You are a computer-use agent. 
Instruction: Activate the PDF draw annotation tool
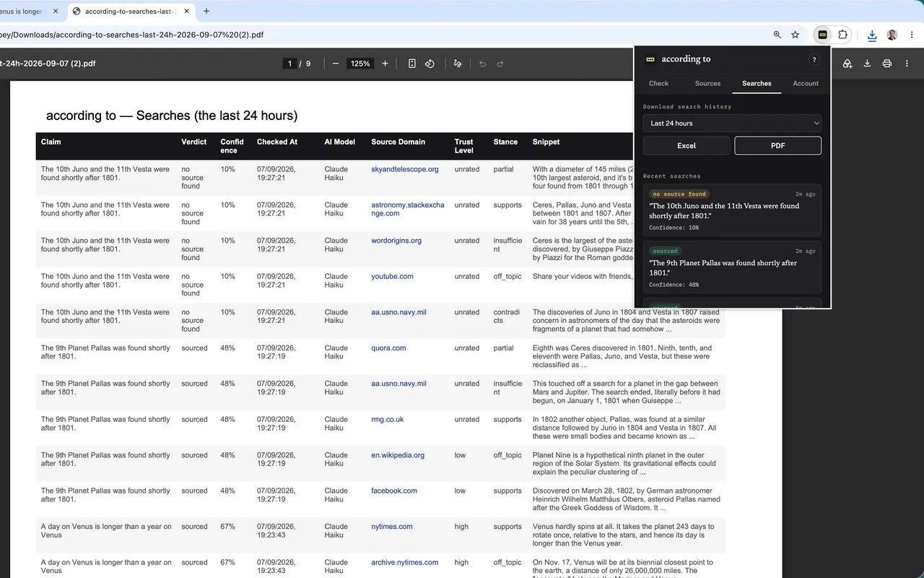point(458,64)
